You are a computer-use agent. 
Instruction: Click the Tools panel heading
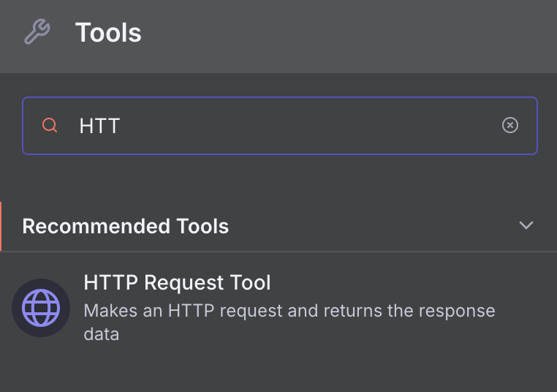[x=108, y=33]
